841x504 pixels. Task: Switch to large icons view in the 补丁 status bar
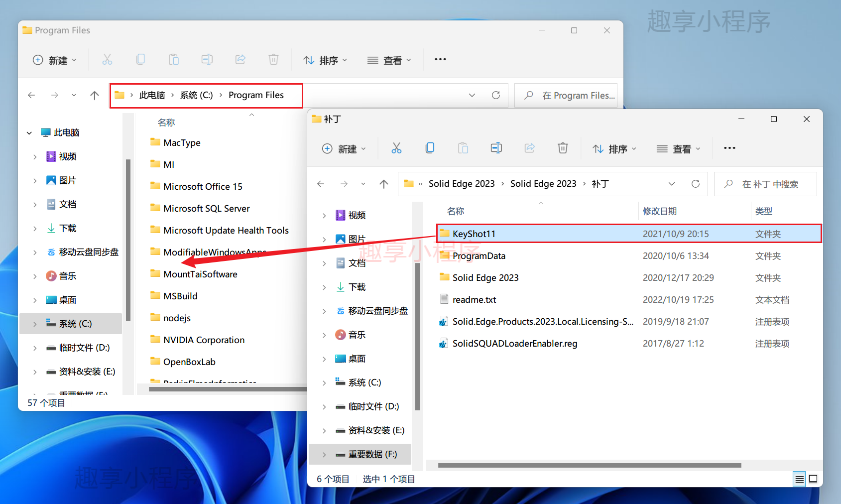(813, 479)
